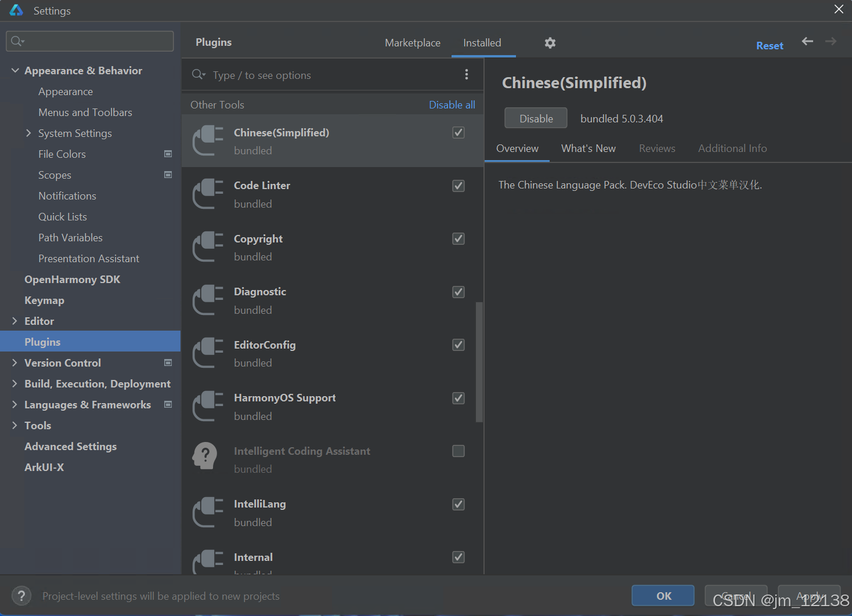Click the Intelligent Coding Assistant head icon

coord(205,456)
